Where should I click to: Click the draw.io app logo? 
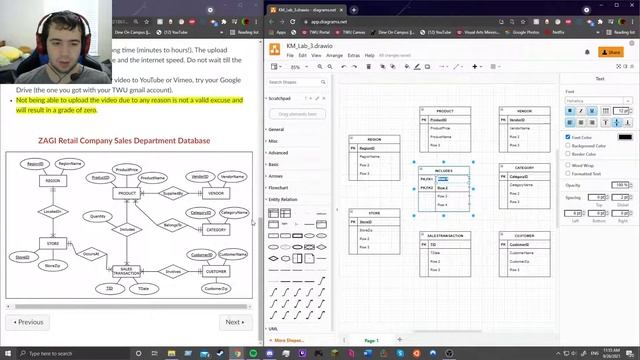point(275,50)
